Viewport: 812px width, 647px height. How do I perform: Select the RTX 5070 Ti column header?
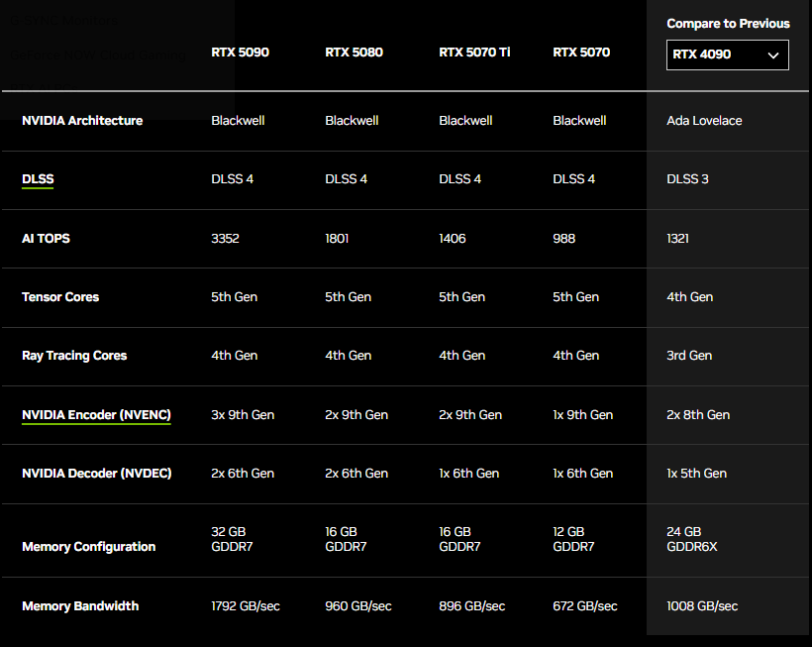coord(474,53)
